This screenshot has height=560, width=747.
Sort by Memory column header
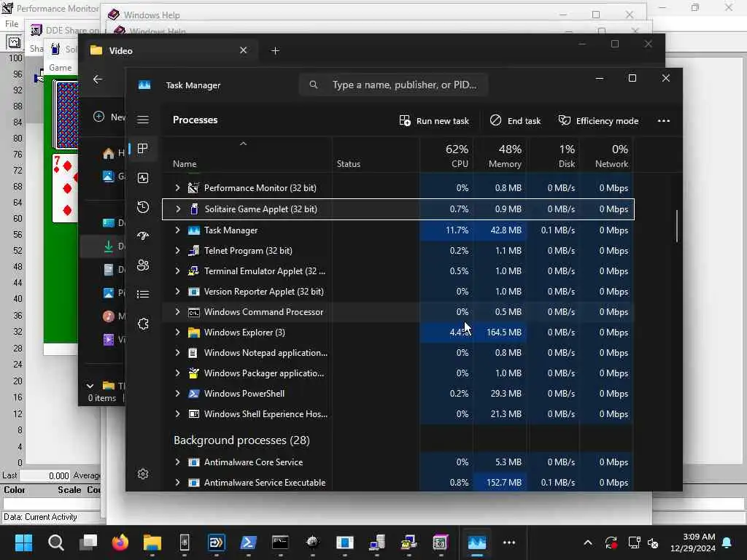500,156
